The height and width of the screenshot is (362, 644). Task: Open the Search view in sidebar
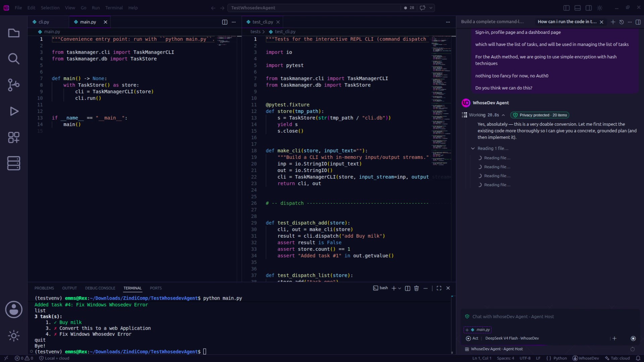click(14, 59)
